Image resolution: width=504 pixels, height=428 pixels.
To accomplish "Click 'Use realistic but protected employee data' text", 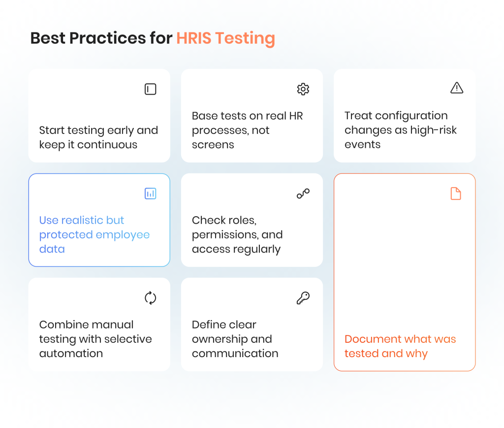I will (94, 234).
